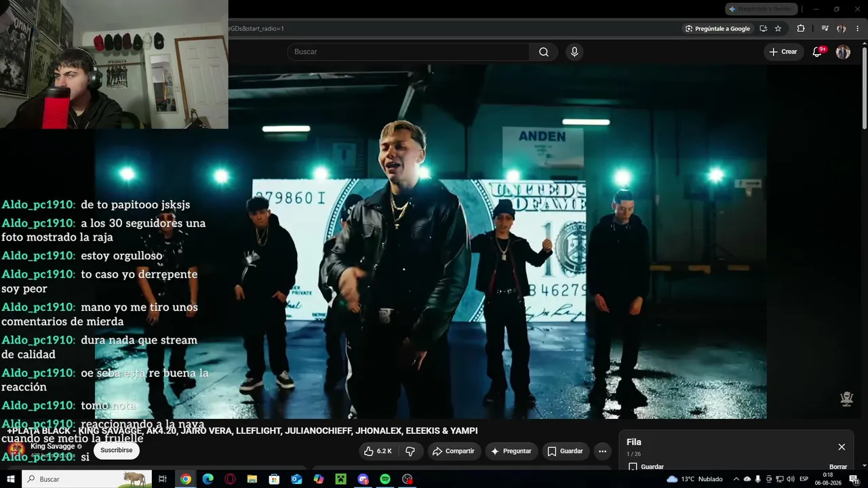Open Chrome three-dot menu
Screen dimensions: 868x488
(857, 28)
